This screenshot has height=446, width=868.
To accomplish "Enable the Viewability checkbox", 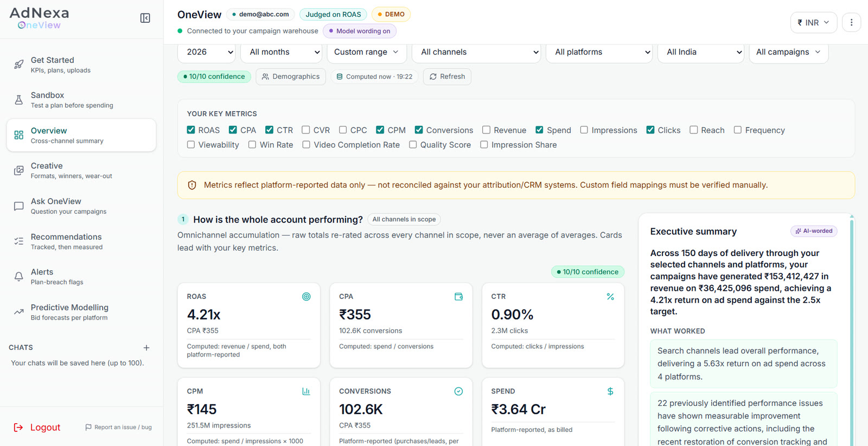I will pyautogui.click(x=191, y=144).
